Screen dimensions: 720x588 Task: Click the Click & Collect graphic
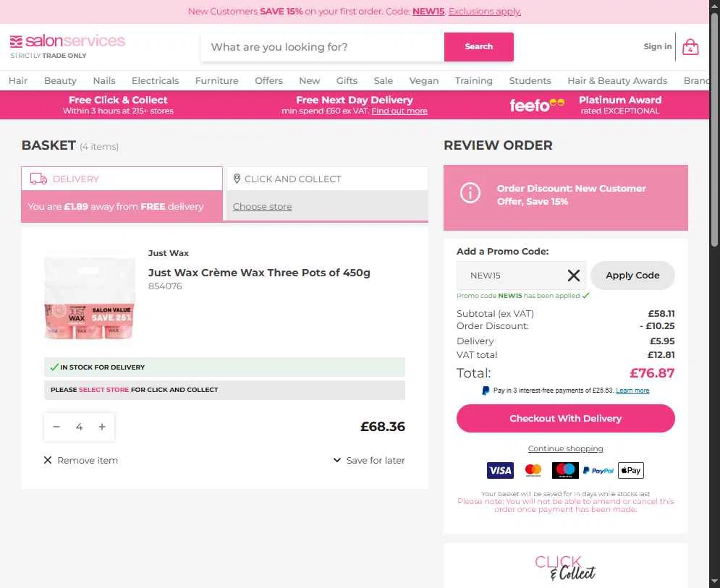pyautogui.click(x=566, y=568)
